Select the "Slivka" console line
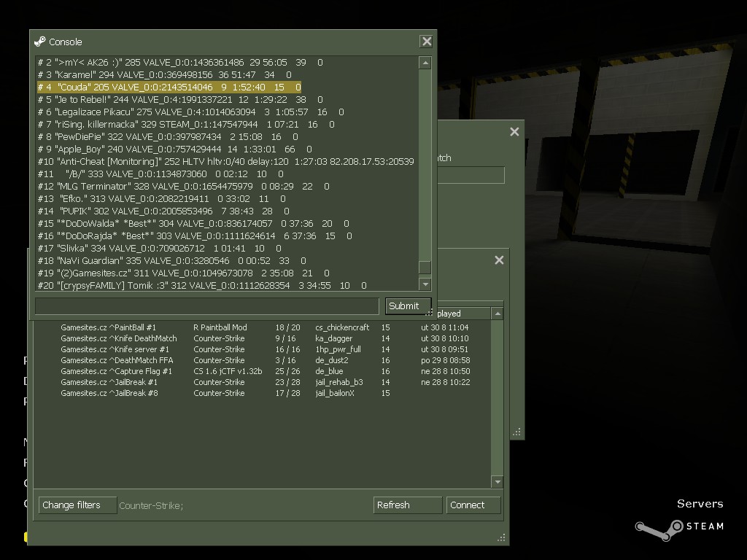Viewport: 747px width, 560px height. pyautogui.click(x=160, y=248)
